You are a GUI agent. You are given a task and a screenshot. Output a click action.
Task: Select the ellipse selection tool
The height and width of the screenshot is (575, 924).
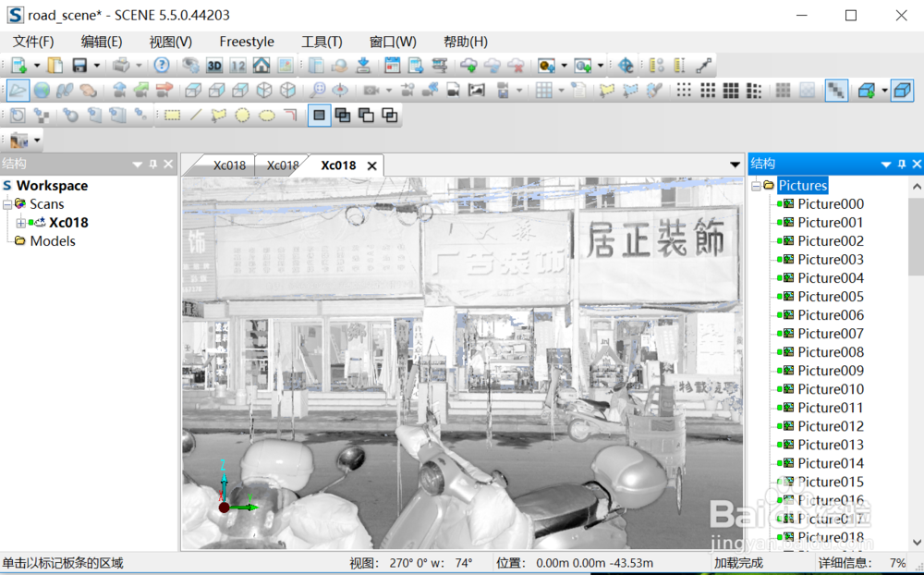pyautogui.click(x=266, y=115)
